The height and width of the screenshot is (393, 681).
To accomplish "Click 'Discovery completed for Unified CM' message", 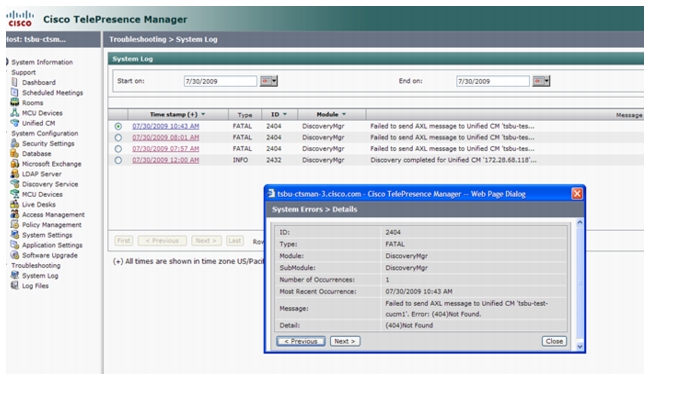I will [453, 160].
